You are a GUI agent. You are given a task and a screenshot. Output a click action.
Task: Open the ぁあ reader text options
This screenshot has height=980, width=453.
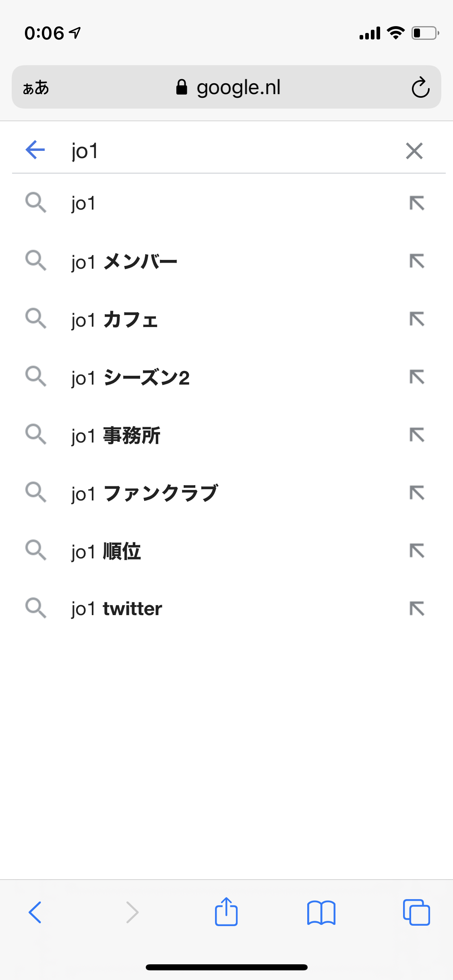click(x=36, y=87)
